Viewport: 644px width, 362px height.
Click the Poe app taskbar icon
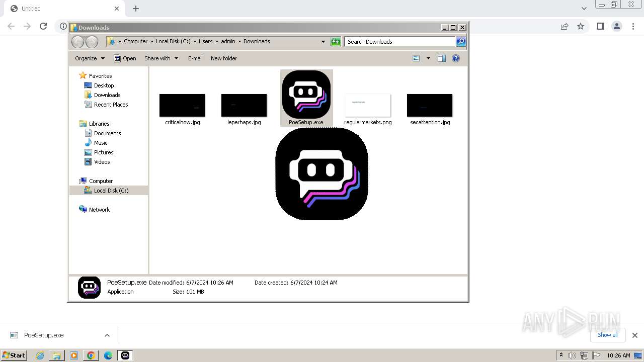click(125, 355)
